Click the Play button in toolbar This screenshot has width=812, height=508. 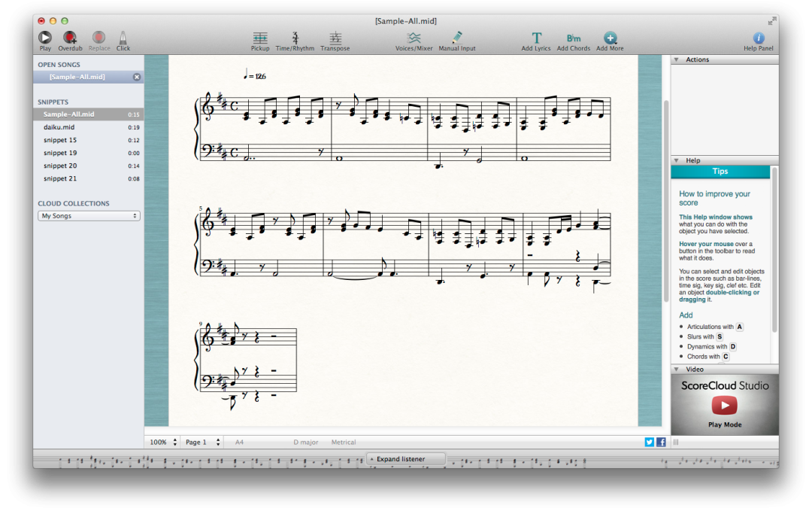point(45,38)
